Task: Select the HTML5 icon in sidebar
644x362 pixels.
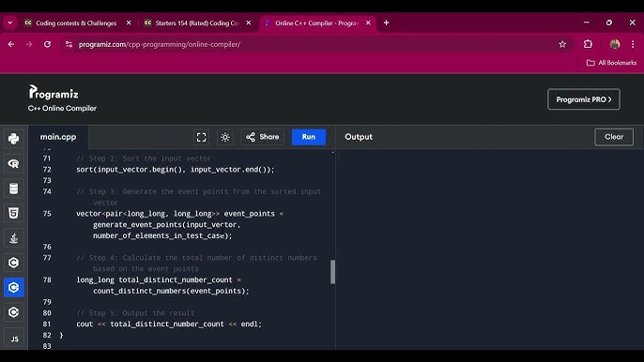Action: 13,213
